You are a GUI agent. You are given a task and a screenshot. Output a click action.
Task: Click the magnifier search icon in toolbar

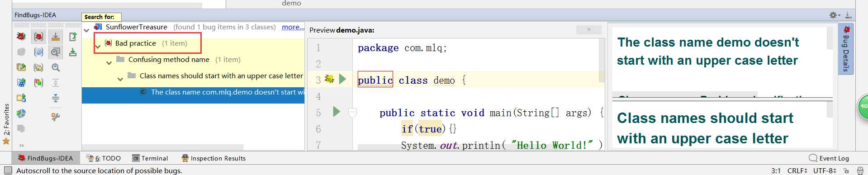56,67
